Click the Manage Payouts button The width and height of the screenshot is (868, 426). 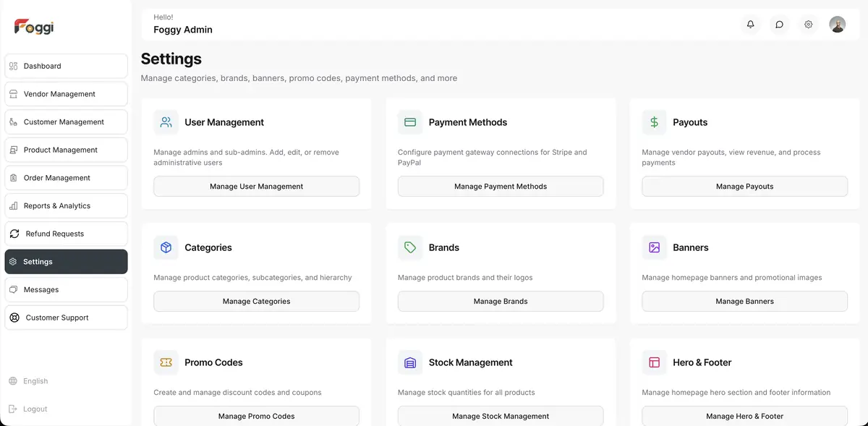pyautogui.click(x=744, y=186)
